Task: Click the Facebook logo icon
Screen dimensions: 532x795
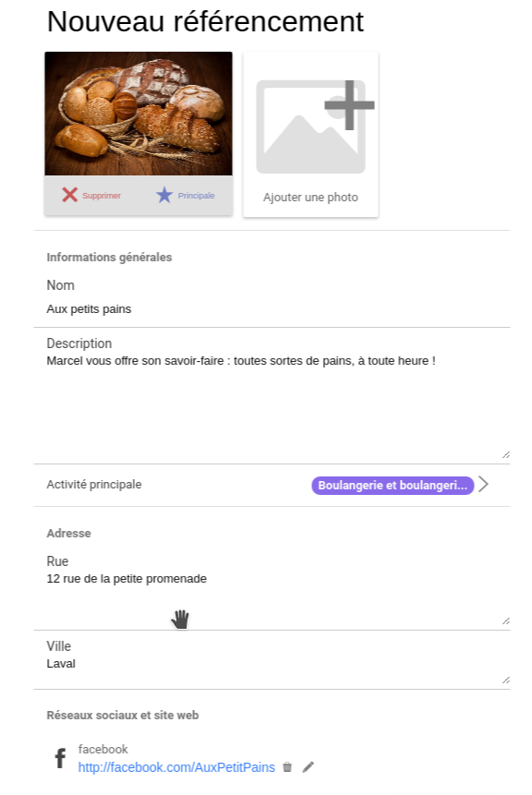Action: tap(60, 758)
